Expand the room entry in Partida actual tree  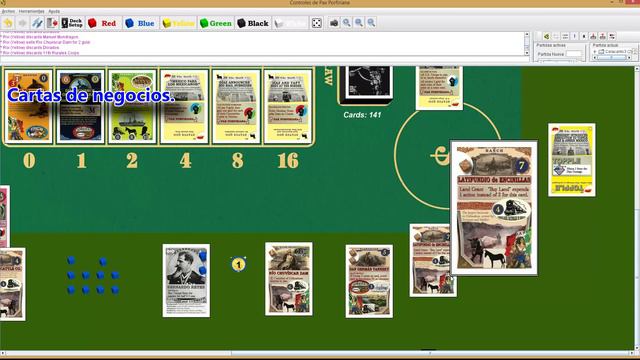(596, 52)
